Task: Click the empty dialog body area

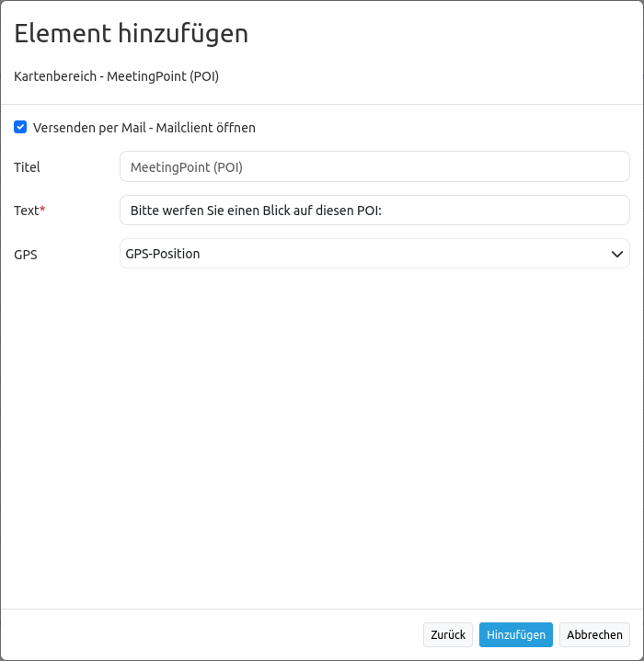Action: tap(322, 432)
